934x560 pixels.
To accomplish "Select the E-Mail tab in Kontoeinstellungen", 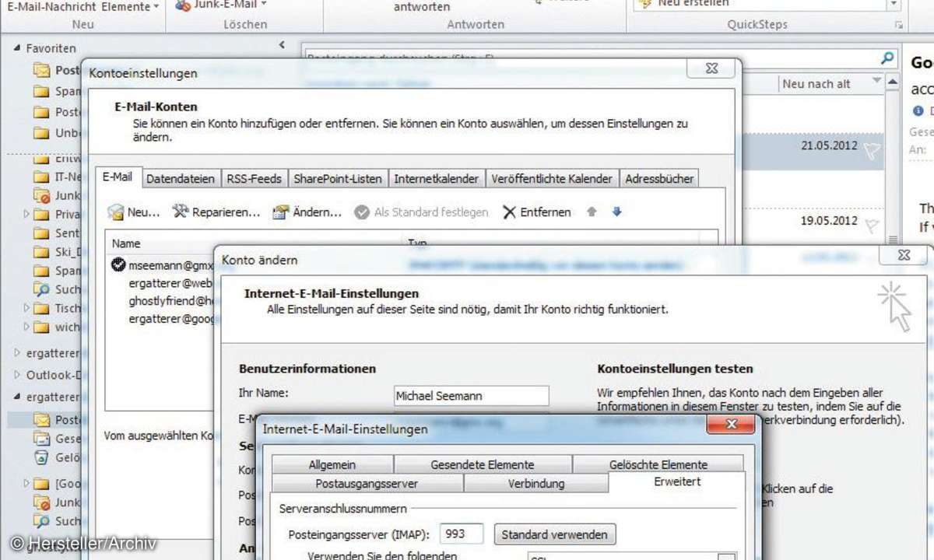I will 118,177.
